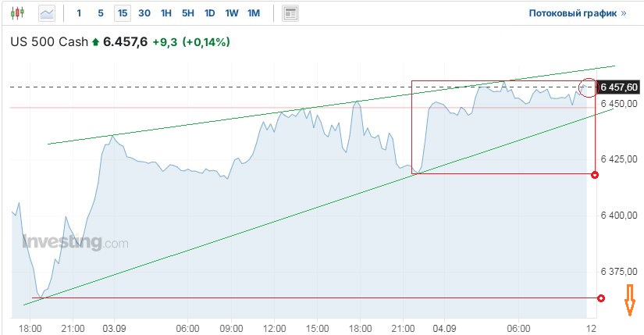
Task: Click the lower red line endpoint handle
Action: click(600, 298)
